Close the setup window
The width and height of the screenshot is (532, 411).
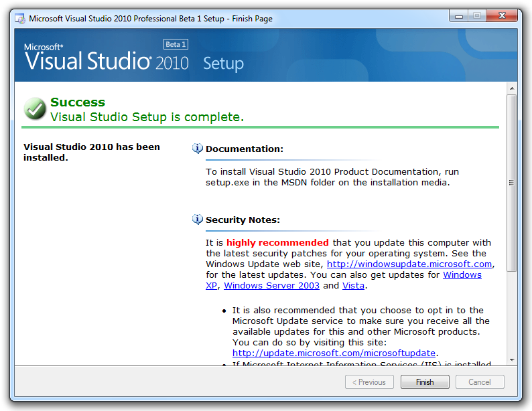502,15
